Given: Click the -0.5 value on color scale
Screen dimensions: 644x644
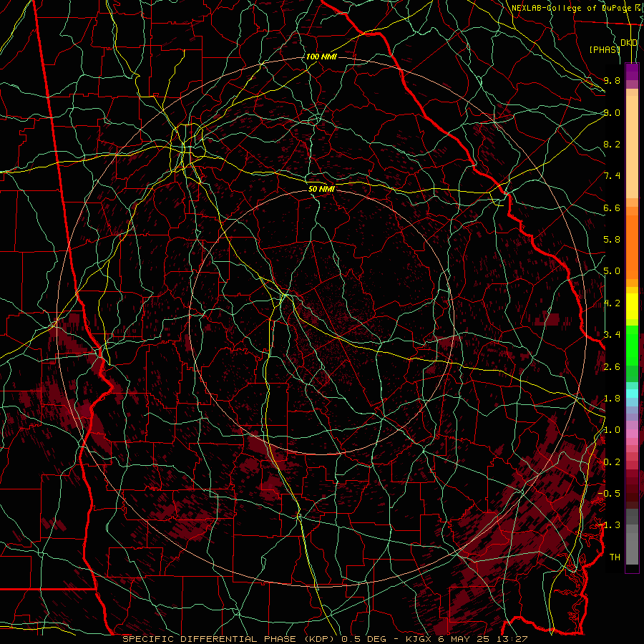Looking at the screenshot, I should pos(609,493).
